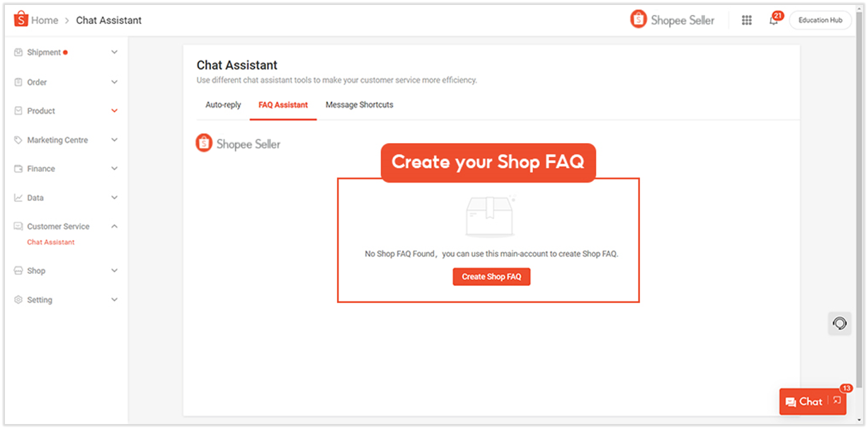Screen dimensions: 868x429
Task: Click the Shipment sidebar icon
Action: coord(18,52)
